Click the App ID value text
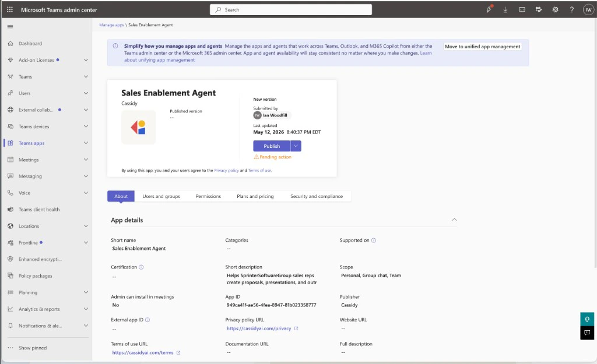This screenshot has width=597, height=364. [x=272, y=305]
